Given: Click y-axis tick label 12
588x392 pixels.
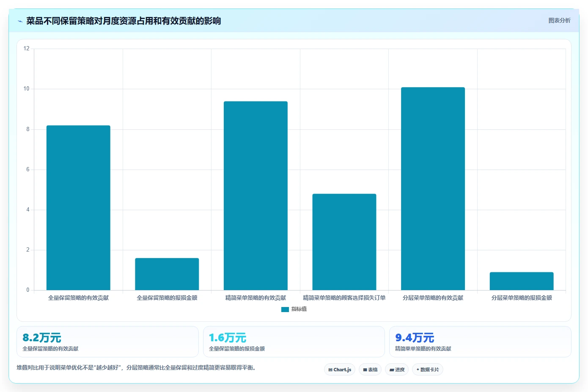Looking at the screenshot, I should pos(27,49).
